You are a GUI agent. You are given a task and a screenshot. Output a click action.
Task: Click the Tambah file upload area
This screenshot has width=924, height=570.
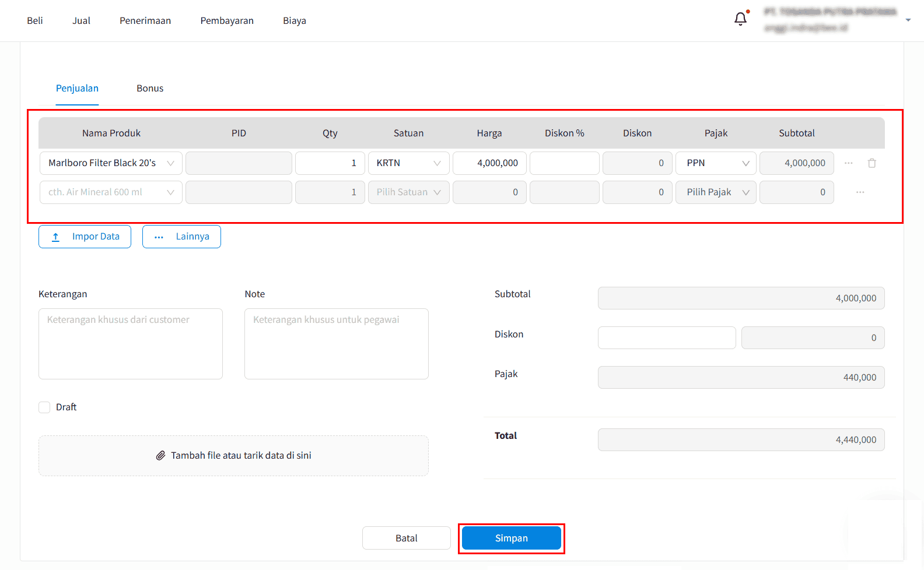233,456
